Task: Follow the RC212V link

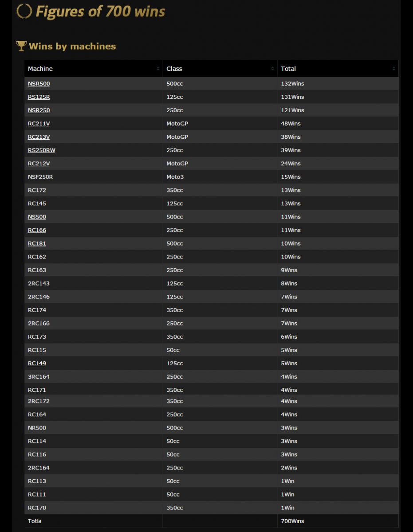Action: tap(39, 164)
